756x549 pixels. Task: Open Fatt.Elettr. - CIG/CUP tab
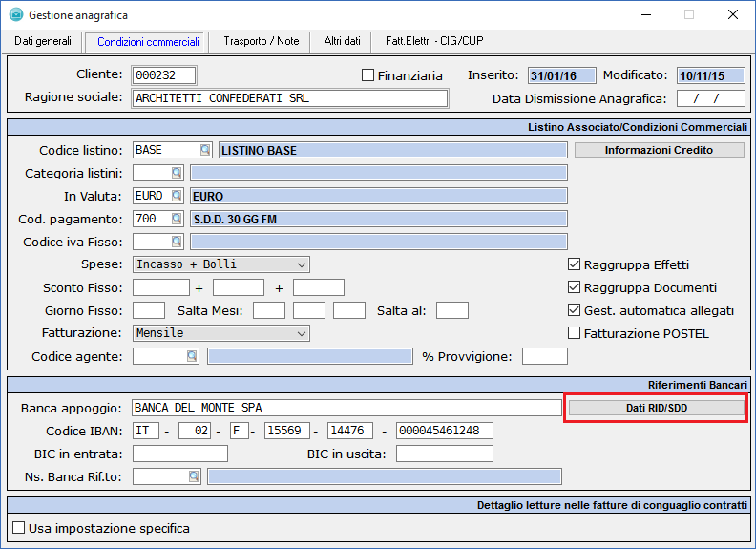[x=434, y=41]
